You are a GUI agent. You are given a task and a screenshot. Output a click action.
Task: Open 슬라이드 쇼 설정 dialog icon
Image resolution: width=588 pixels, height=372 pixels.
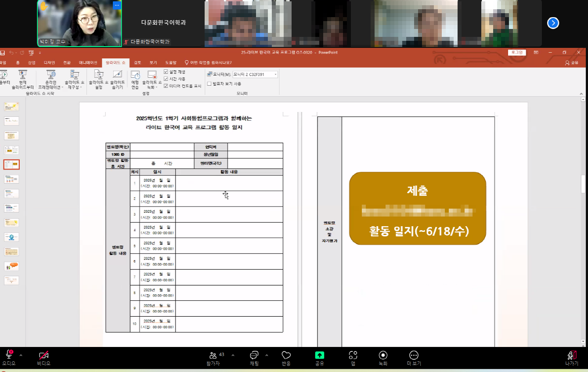[98, 79]
